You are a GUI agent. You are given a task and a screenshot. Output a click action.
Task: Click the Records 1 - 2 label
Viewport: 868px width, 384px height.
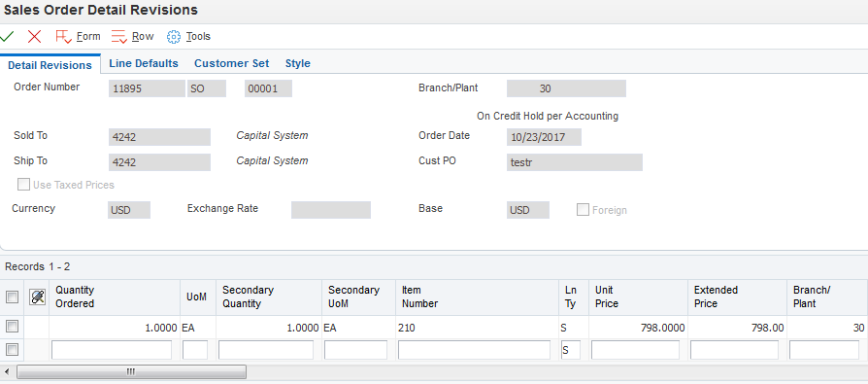[38, 266]
